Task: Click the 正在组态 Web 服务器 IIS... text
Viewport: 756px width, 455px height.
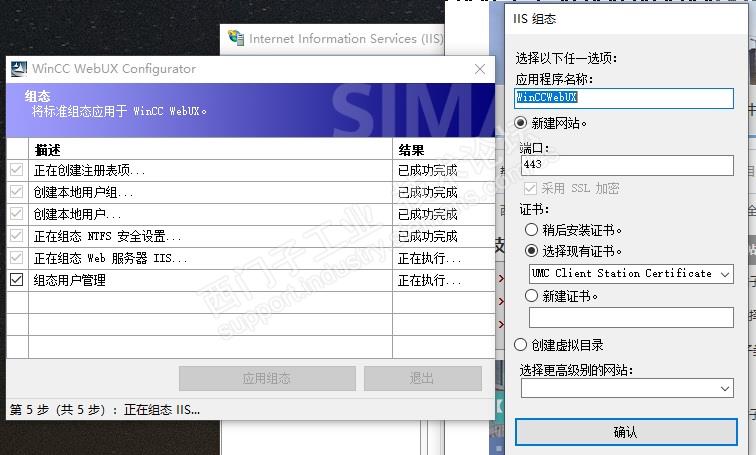Action: (x=110, y=258)
